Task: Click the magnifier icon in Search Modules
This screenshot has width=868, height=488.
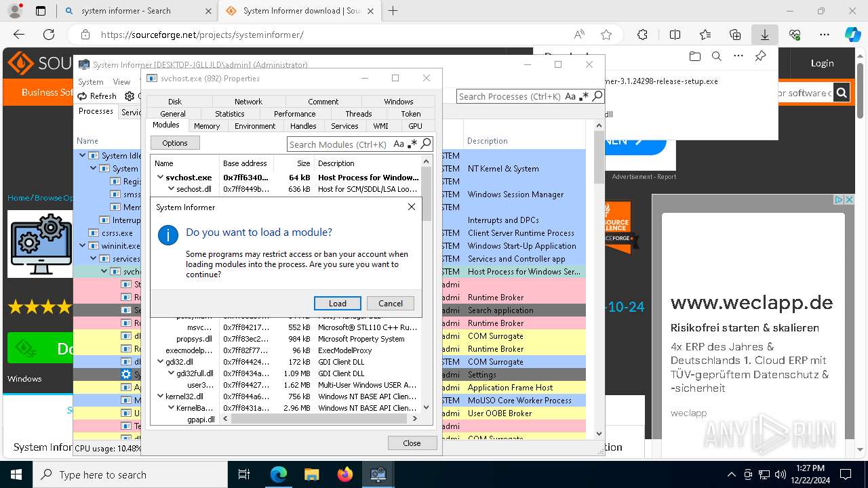Action: click(x=426, y=144)
